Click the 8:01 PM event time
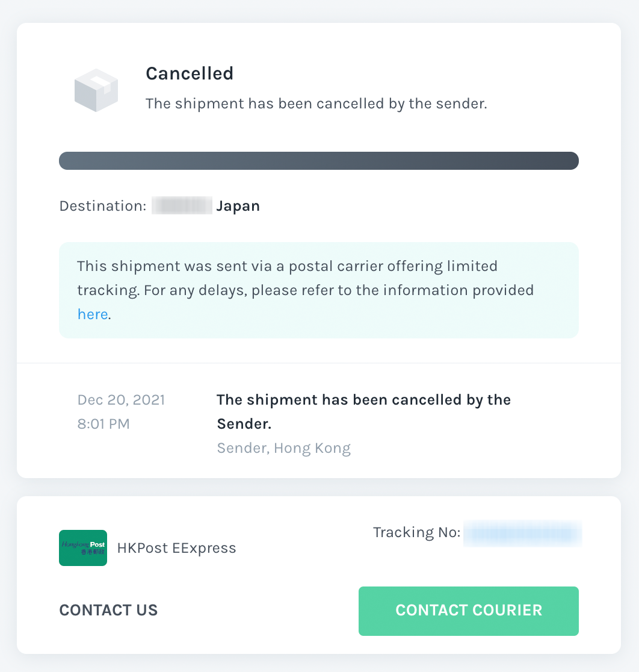 click(103, 424)
